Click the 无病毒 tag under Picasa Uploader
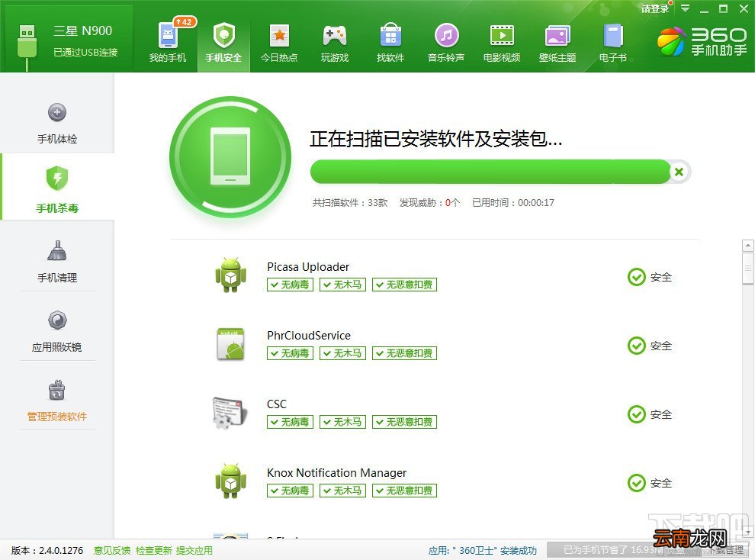 (x=291, y=285)
